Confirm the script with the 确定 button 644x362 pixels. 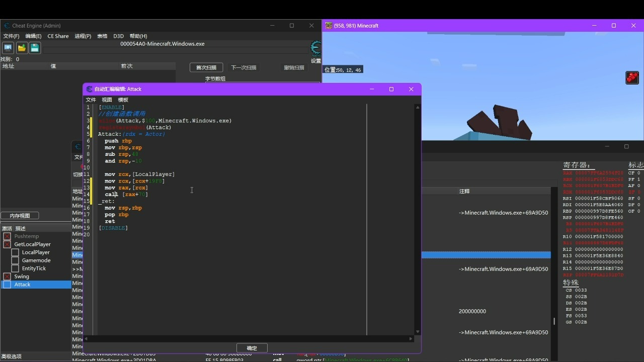coord(252,348)
